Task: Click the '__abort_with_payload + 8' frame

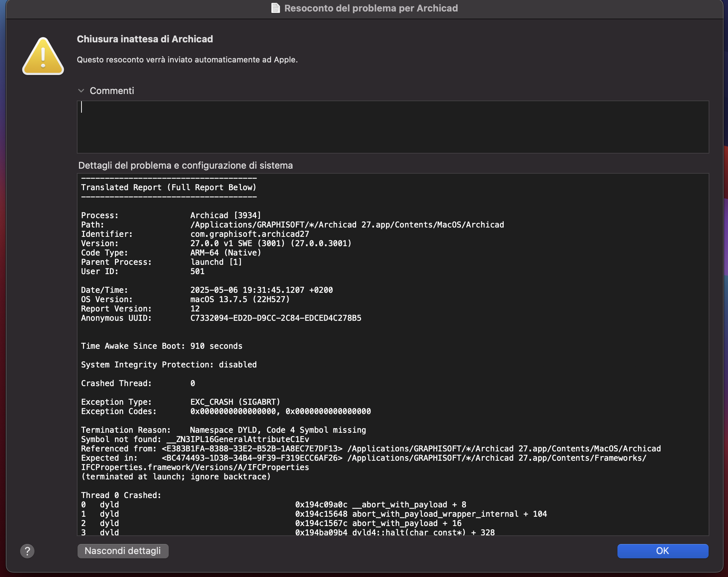Action: pos(409,505)
